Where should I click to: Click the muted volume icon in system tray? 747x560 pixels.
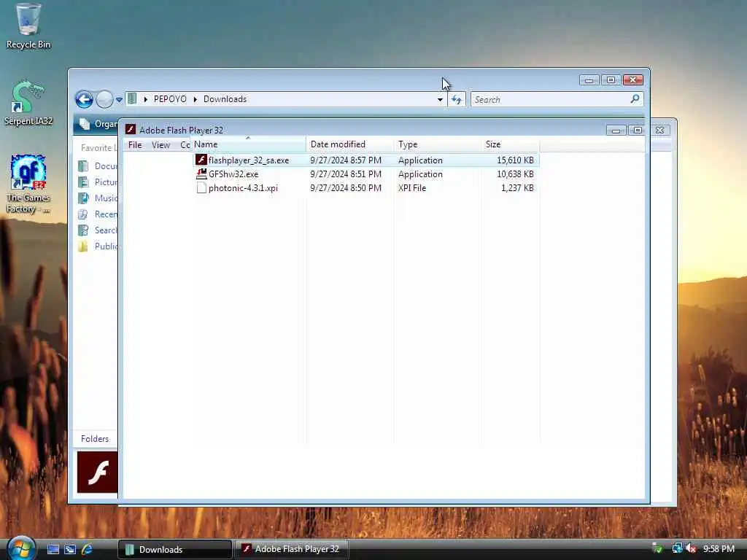point(691,548)
